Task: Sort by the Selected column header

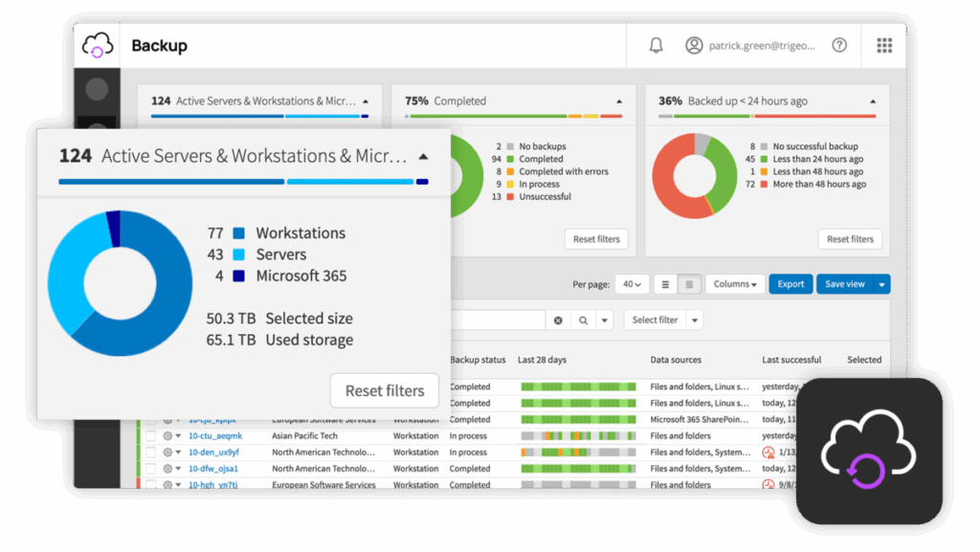Action: [x=864, y=360]
